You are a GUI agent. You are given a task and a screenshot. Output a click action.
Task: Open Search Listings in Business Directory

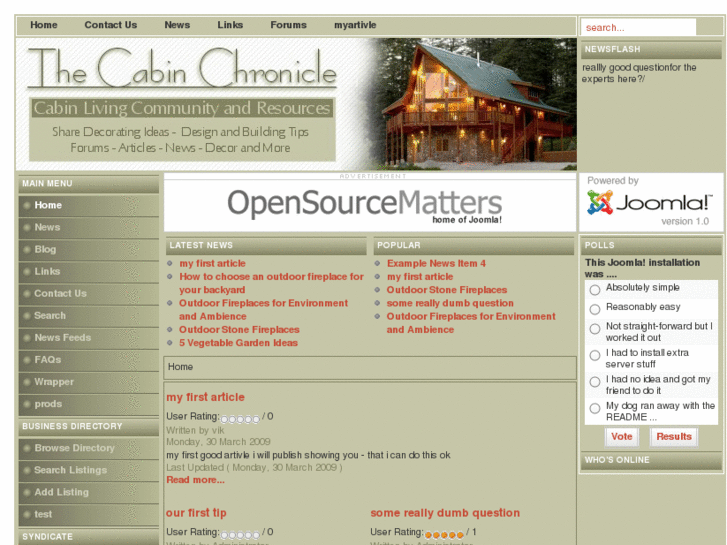coord(89,470)
